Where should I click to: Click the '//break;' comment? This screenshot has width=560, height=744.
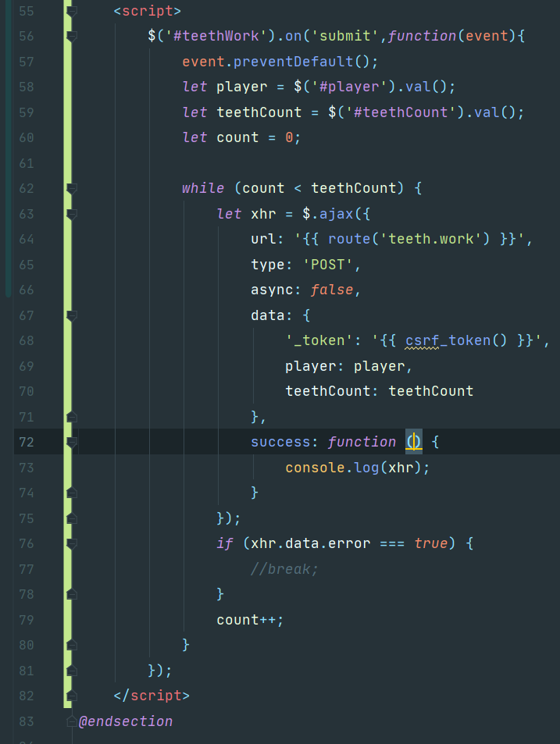point(284,569)
